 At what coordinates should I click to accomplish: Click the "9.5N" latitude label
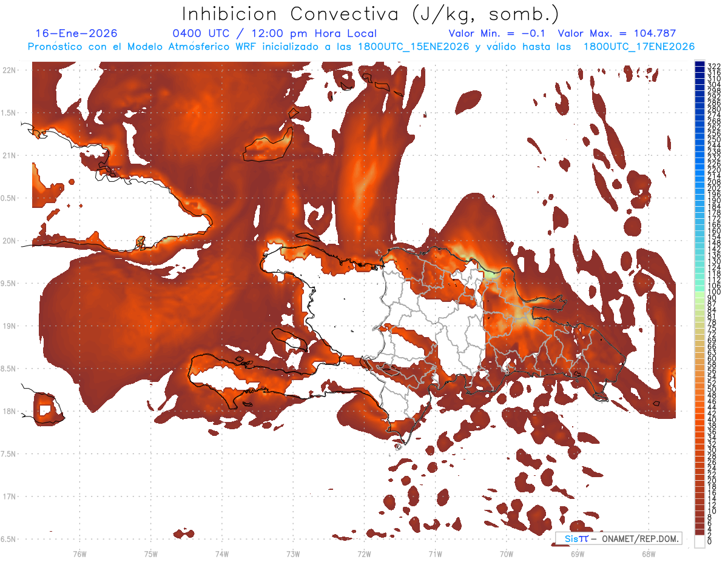pyautogui.click(x=8, y=283)
